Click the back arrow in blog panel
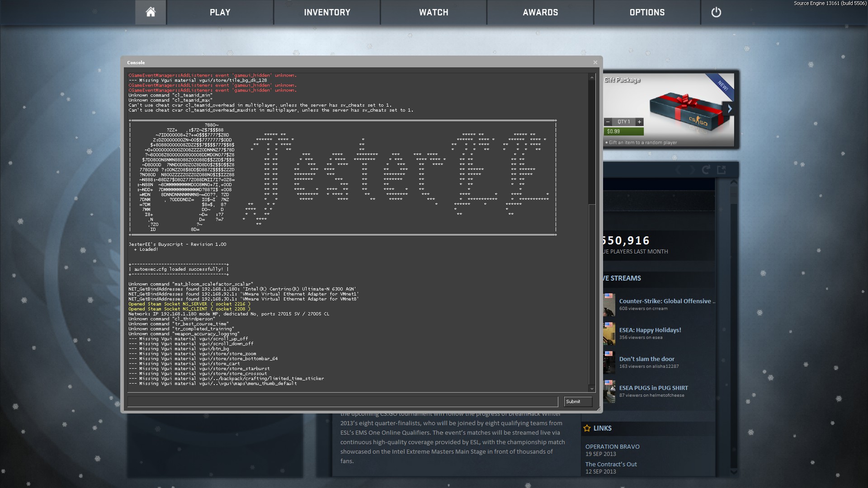 pos(678,170)
